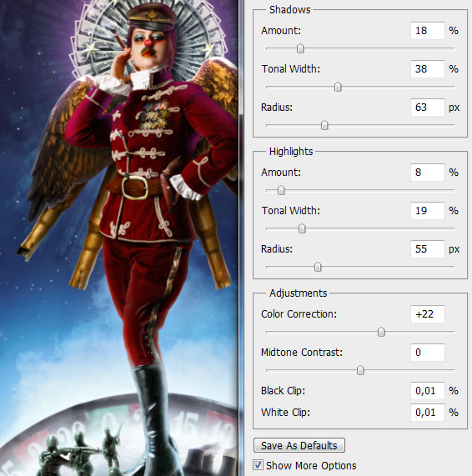Click the Black Clip value field
The image size is (472, 476).
[428, 391]
